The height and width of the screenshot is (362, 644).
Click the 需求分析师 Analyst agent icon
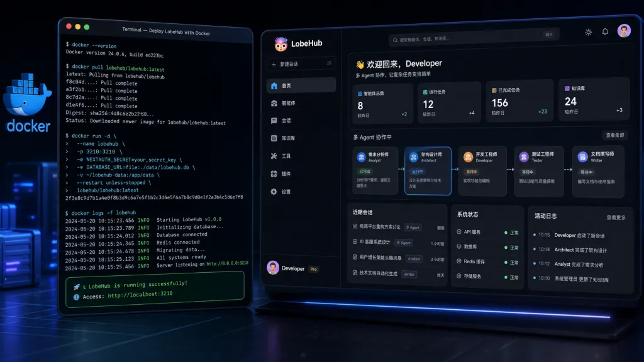point(362,157)
